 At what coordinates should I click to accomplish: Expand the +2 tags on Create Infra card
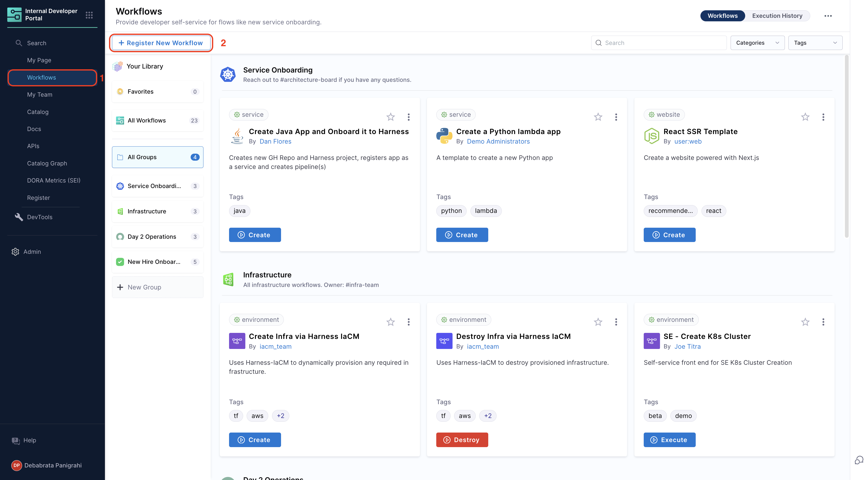click(x=280, y=416)
